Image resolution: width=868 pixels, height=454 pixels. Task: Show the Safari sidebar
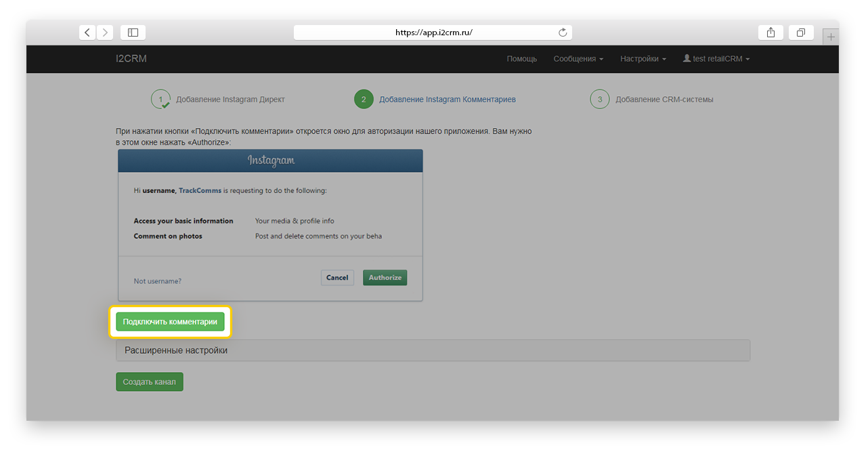133,33
